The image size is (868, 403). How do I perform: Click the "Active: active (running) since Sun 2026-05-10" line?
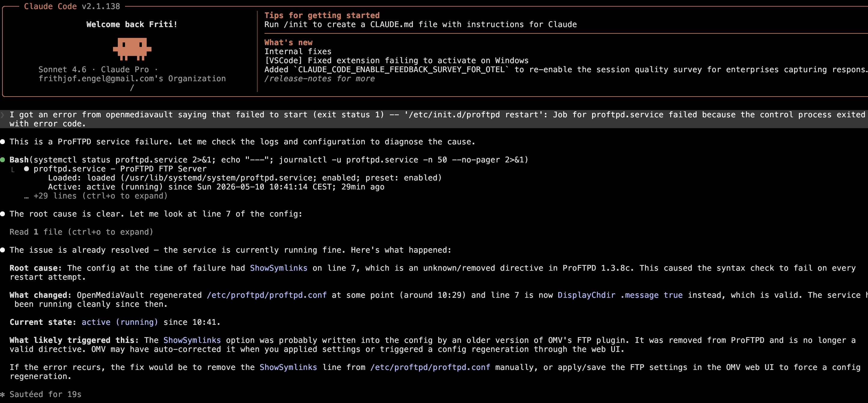pos(216,187)
